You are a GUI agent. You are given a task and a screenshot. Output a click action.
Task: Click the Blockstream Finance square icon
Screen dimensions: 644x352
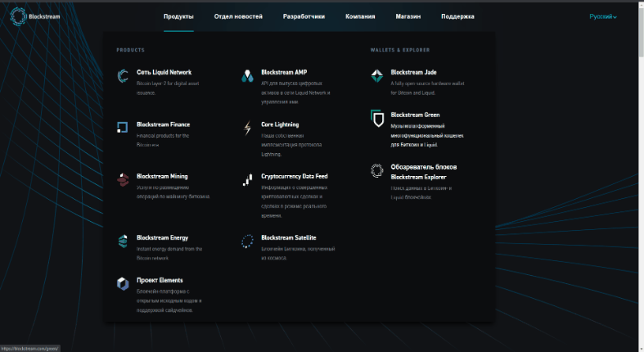(123, 127)
